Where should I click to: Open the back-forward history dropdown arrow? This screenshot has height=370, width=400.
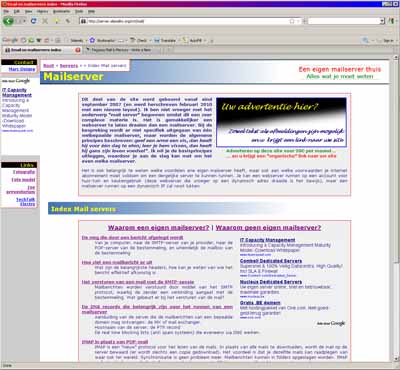click(24, 21)
